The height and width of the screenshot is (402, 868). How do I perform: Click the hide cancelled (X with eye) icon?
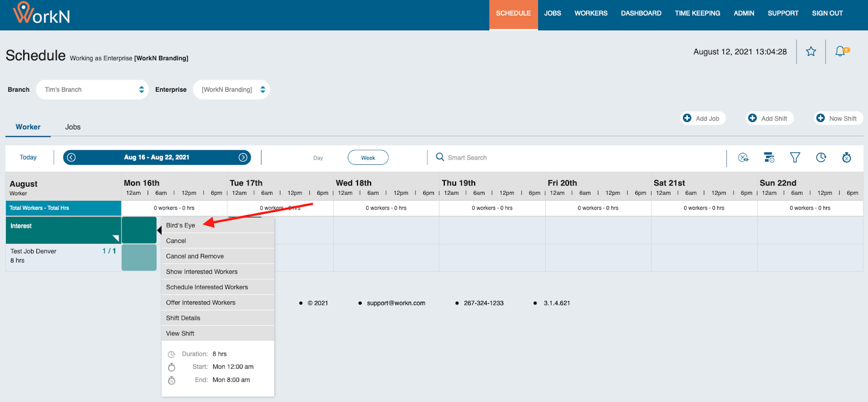[x=743, y=157]
